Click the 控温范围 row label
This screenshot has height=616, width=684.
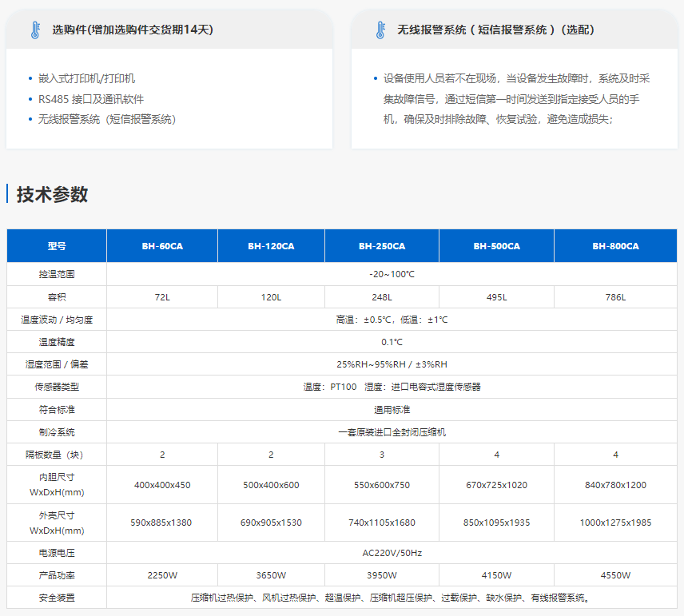tap(57, 274)
